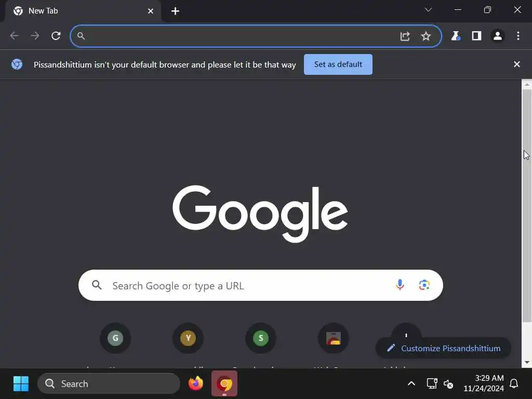Screen dimensions: 532x399
Task: Click the magnifier icon in Google search box
Action: (97, 285)
